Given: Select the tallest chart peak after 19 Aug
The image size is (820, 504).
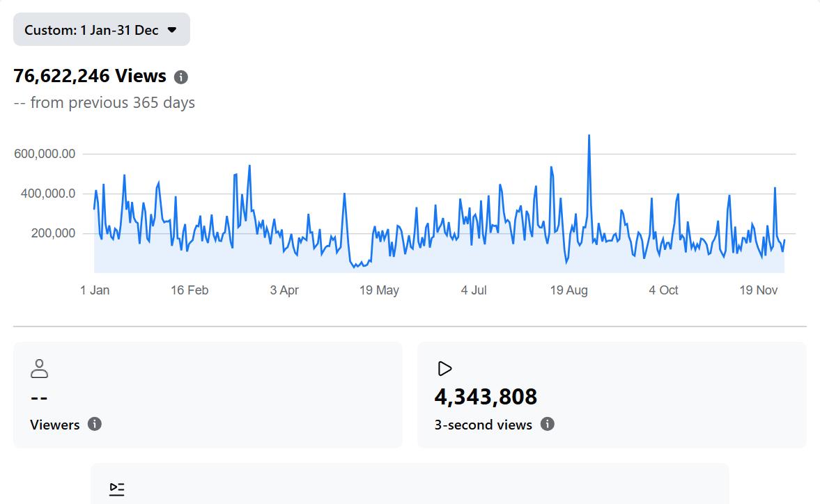Looking at the screenshot, I should (589, 136).
